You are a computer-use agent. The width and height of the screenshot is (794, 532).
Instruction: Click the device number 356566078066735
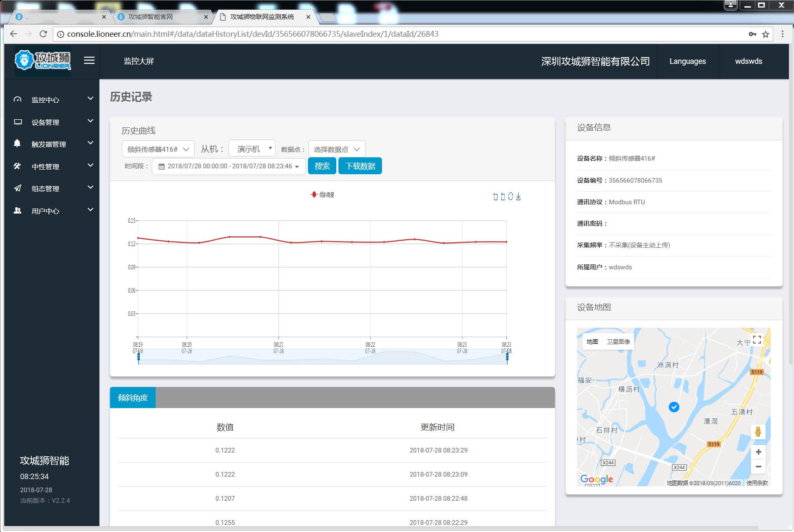(x=635, y=181)
